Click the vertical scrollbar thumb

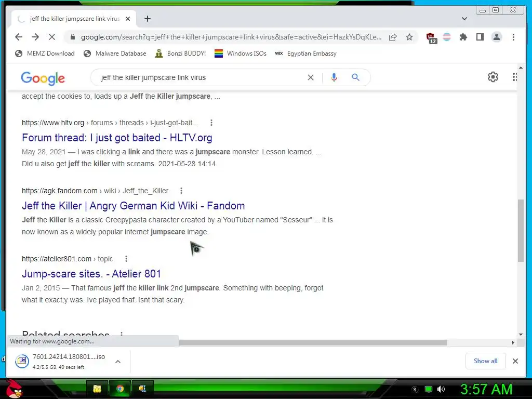[x=521, y=231]
